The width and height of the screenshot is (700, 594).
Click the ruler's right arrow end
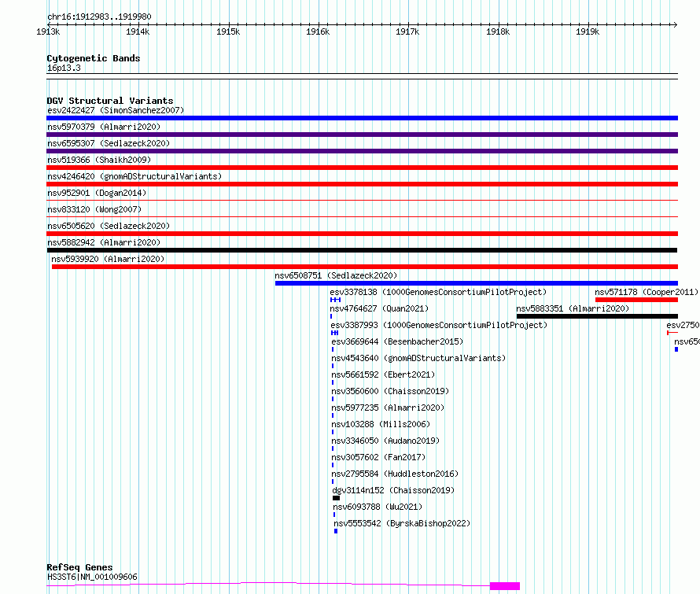pos(675,25)
